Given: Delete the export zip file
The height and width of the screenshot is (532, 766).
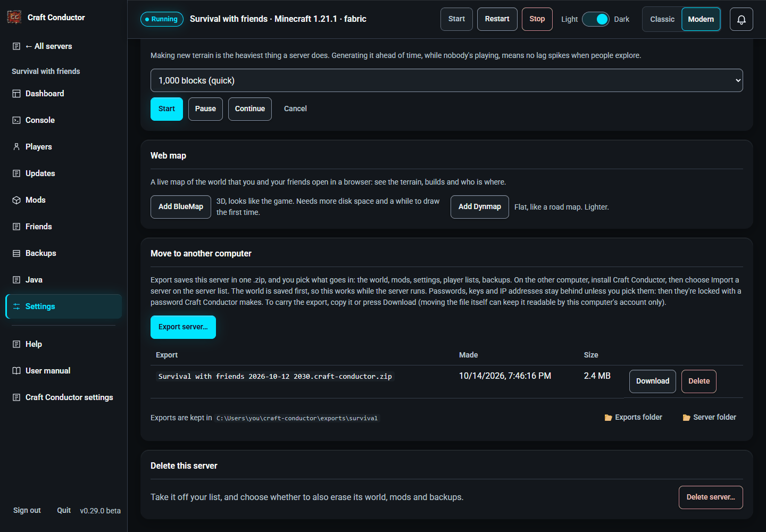Looking at the screenshot, I should [699, 381].
